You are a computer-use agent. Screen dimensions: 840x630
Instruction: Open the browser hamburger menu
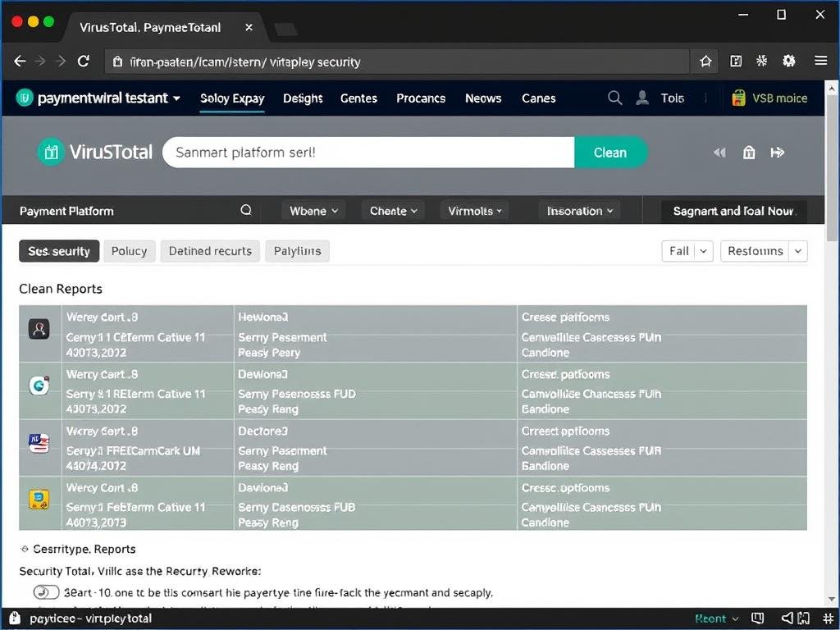[x=820, y=61]
